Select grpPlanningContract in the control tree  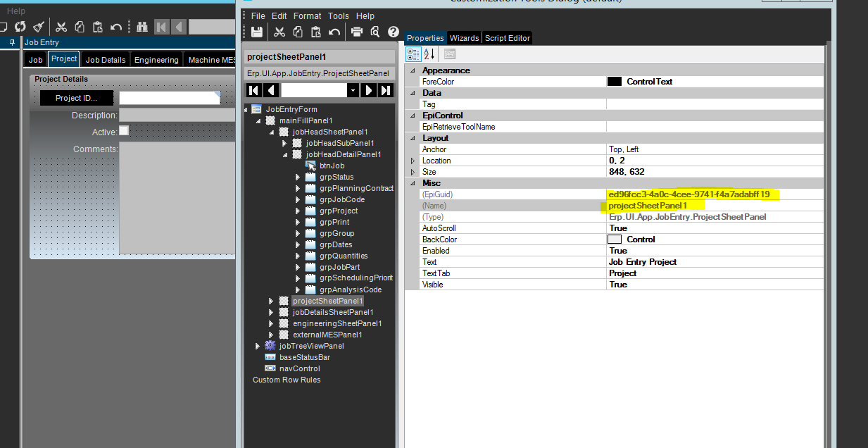point(356,188)
